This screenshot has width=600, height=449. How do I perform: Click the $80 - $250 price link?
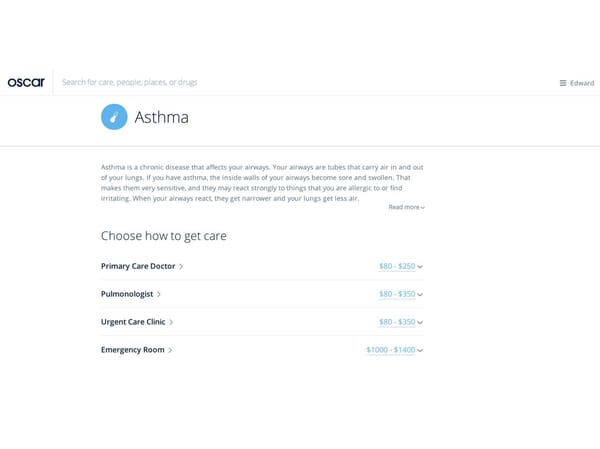397,266
